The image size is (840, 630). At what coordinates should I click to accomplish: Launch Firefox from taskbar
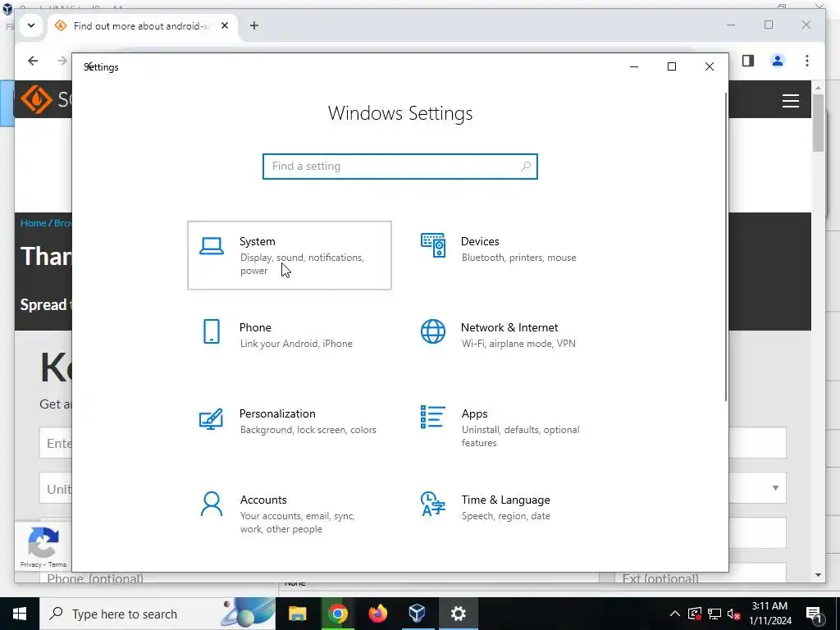coord(377,614)
